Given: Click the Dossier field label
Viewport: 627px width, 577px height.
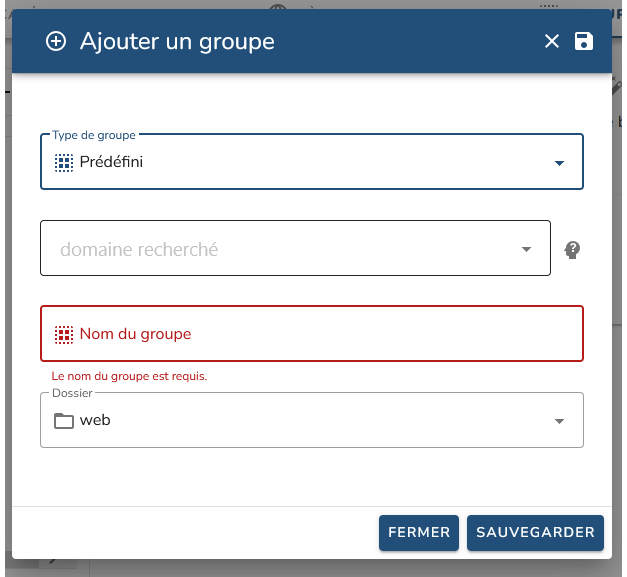Looking at the screenshot, I should click(72, 393).
